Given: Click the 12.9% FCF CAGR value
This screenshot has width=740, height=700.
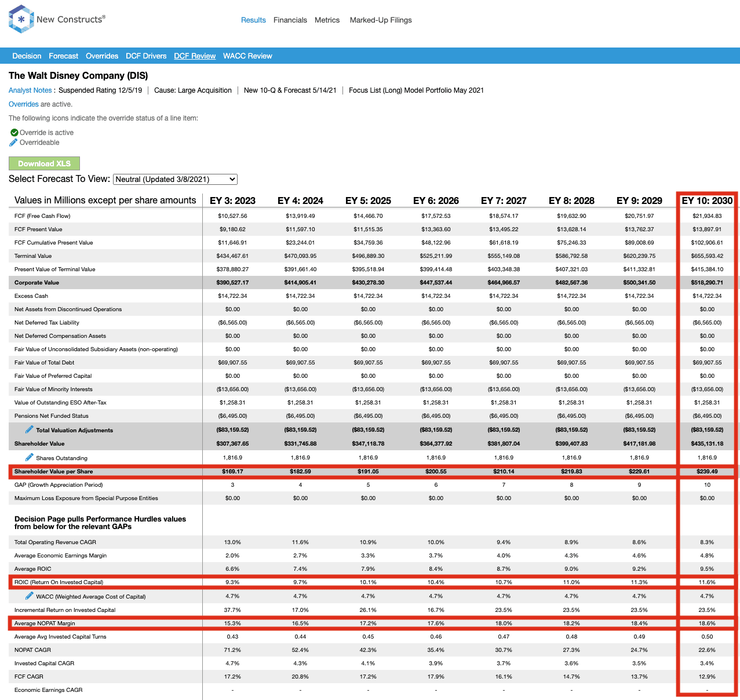Looking at the screenshot, I should pos(707,677).
